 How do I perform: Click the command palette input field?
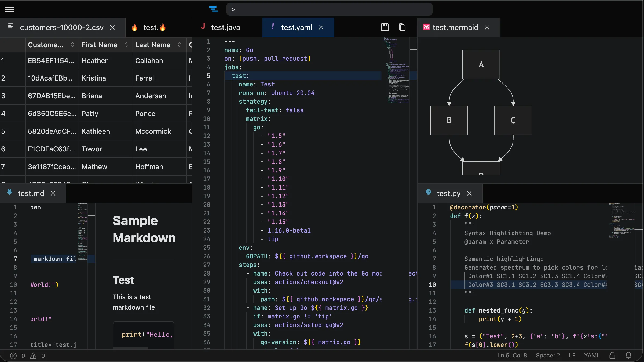pyautogui.click(x=329, y=9)
